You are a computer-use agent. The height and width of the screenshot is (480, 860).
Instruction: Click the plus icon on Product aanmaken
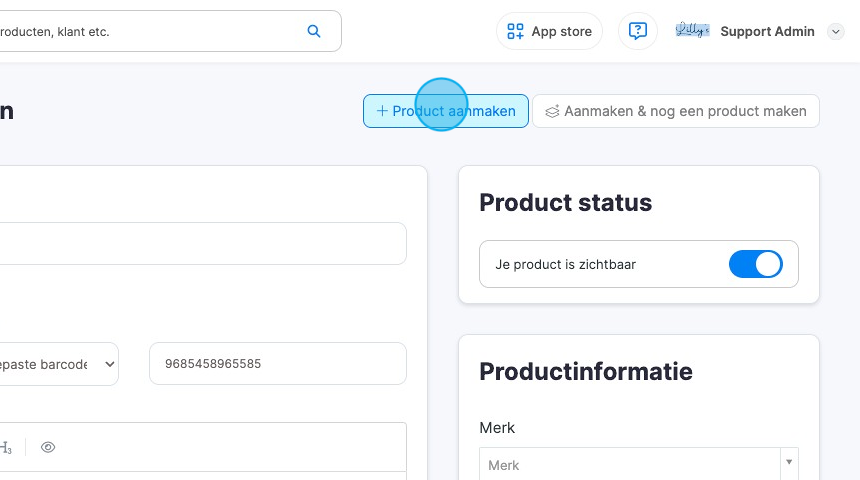(x=381, y=111)
